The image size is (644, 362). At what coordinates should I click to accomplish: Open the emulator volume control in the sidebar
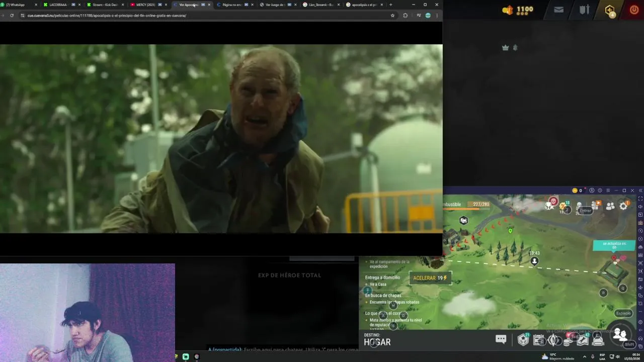coord(640,207)
